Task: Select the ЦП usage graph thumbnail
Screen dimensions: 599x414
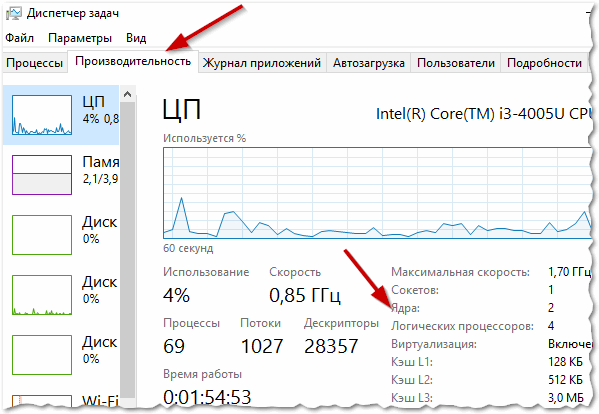Action: 42,115
